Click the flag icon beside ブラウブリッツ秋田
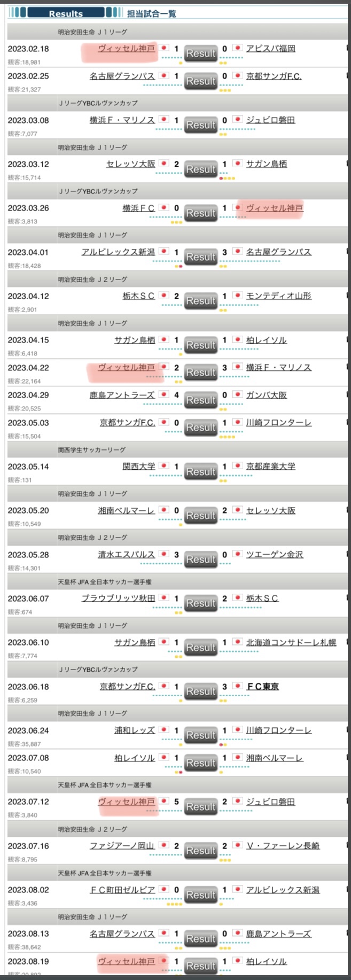The image size is (351, 980). [165, 598]
